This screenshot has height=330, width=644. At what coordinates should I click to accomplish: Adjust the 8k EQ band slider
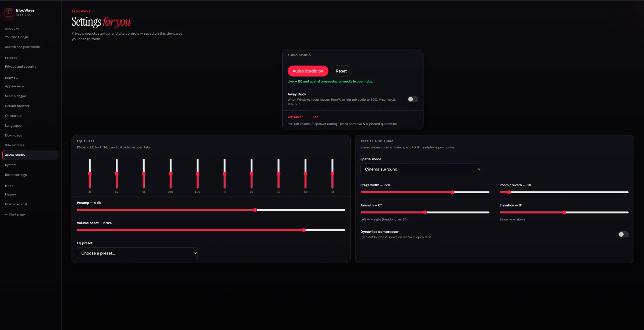[x=305, y=173]
